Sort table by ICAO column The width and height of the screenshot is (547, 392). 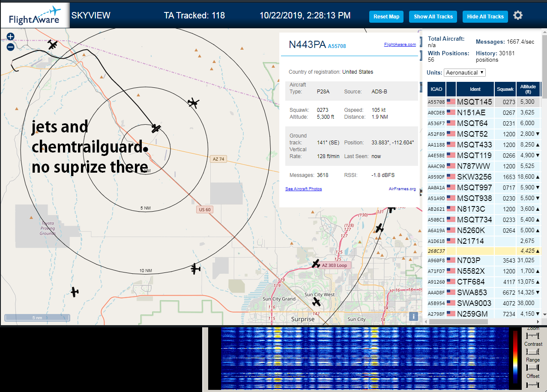(436, 89)
